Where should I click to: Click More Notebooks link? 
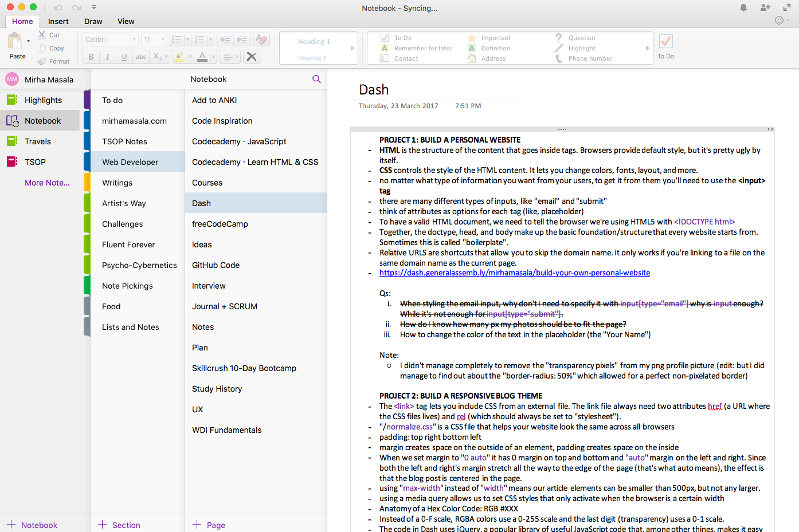tap(47, 183)
